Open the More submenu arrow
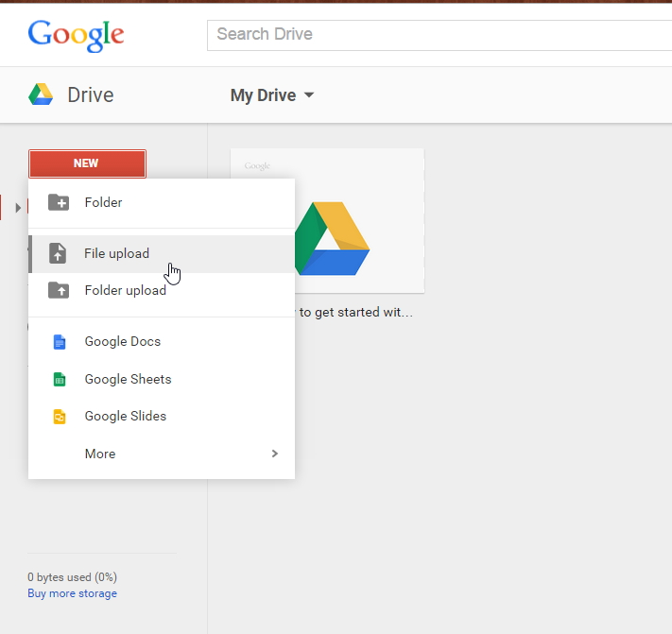The width and height of the screenshot is (672, 634). 275,454
